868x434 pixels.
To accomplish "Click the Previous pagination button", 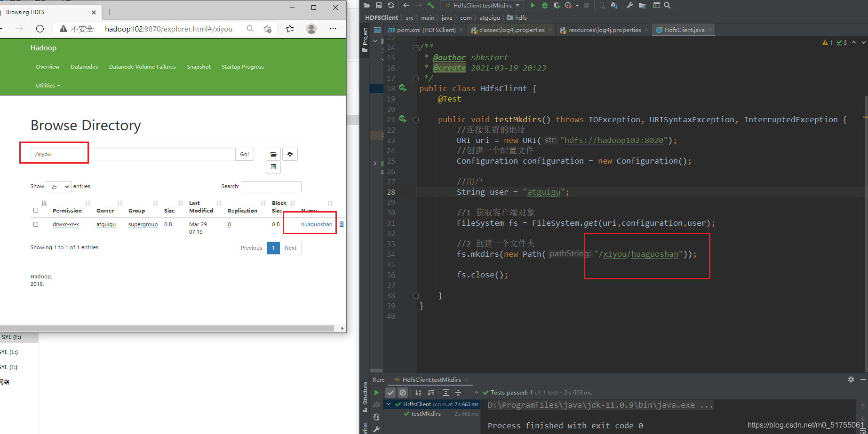I will pyautogui.click(x=251, y=248).
